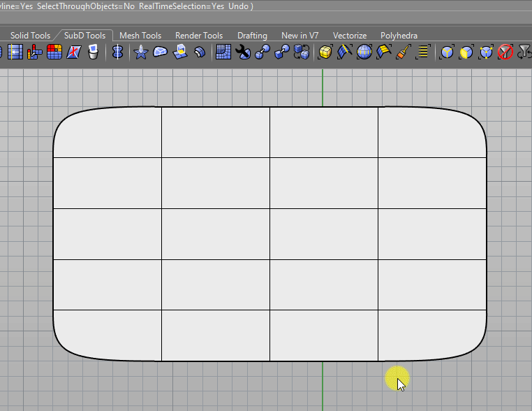This screenshot has height=411, width=532.
Task: Switch to the Drafting tab
Action: [x=252, y=36]
